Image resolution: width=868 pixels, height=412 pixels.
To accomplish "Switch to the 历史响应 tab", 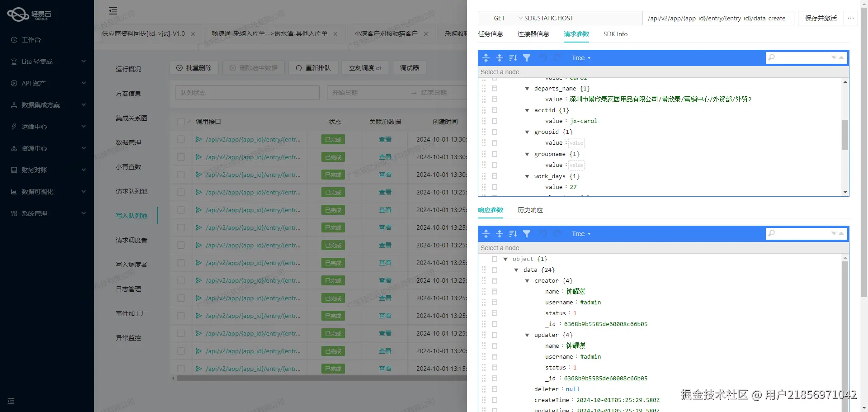I will point(529,210).
